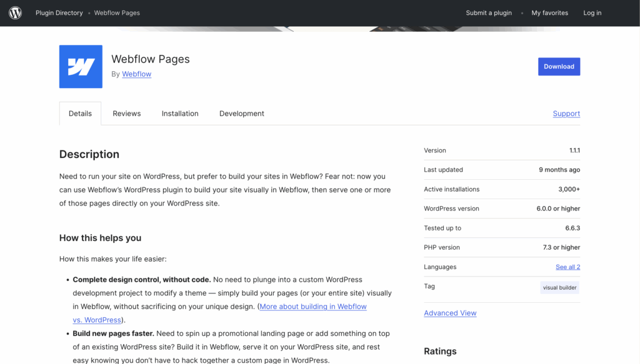Open Advanced View link
Screen dimensions: 640x364
click(450, 313)
